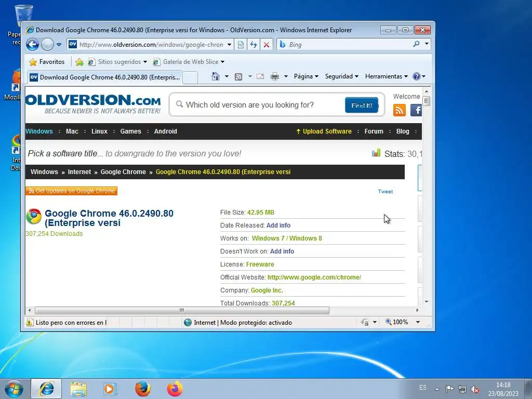Image resolution: width=532 pixels, height=399 pixels.
Task: Open the Página menu
Action: (306, 76)
